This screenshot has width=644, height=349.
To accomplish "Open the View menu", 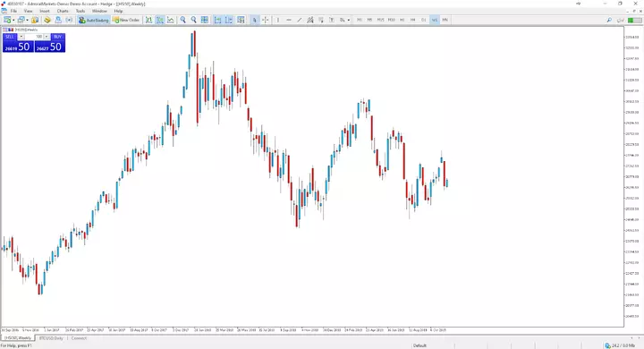I will [x=28, y=11].
